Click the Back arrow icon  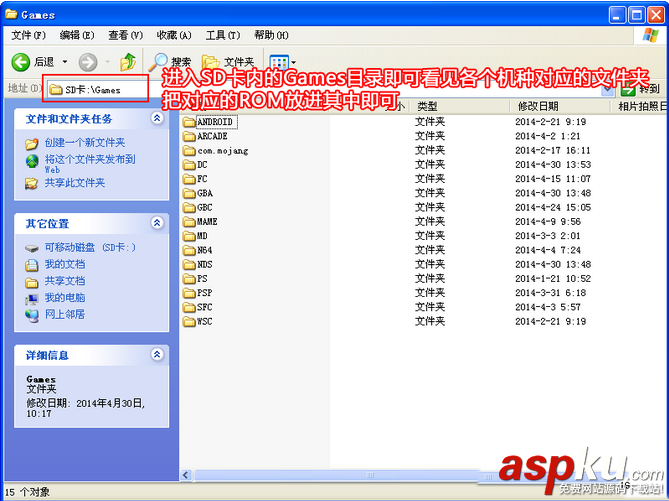pyautogui.click(x=20, y=62)
